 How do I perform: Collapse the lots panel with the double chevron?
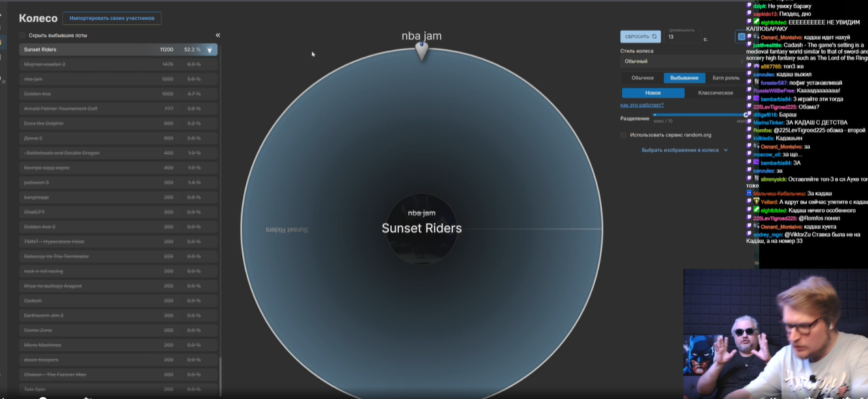tap(217, 35)
